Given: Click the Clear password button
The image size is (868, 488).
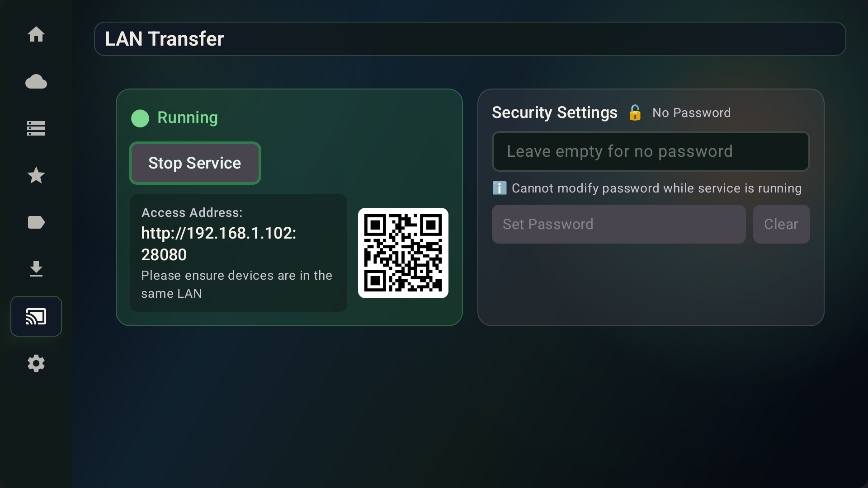Looking at the screenshot, I should pyautogui.click(x=781, y=224).
